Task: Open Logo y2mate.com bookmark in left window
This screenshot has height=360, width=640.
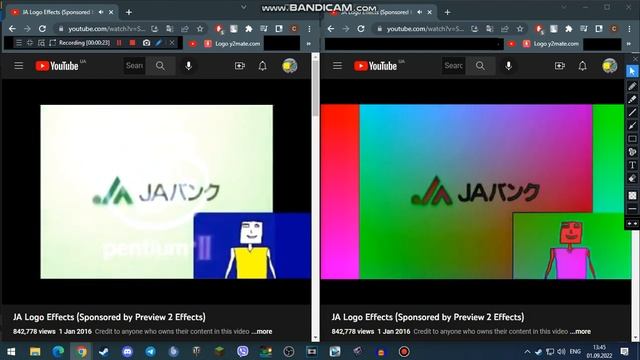Action: coord(232,43)
